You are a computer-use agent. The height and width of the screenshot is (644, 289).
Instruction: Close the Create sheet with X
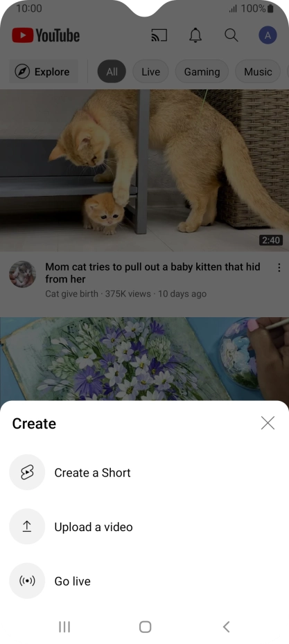coord(268,423)
